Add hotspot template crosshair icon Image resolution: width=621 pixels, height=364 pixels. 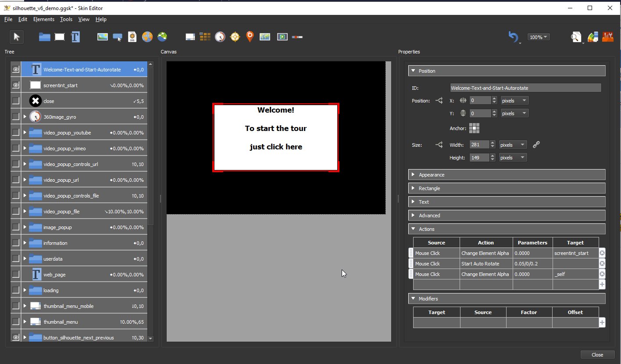tap(235, 37)
